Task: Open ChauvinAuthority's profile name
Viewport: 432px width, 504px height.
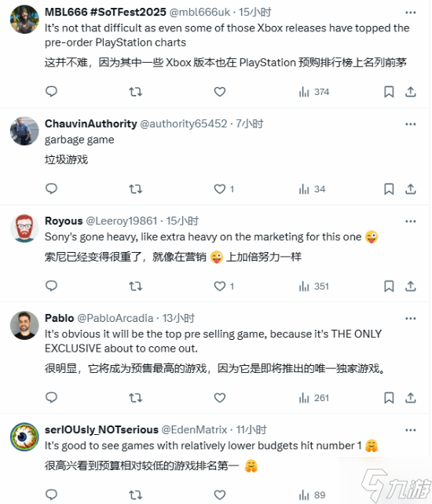Action: tap(90, 124)
